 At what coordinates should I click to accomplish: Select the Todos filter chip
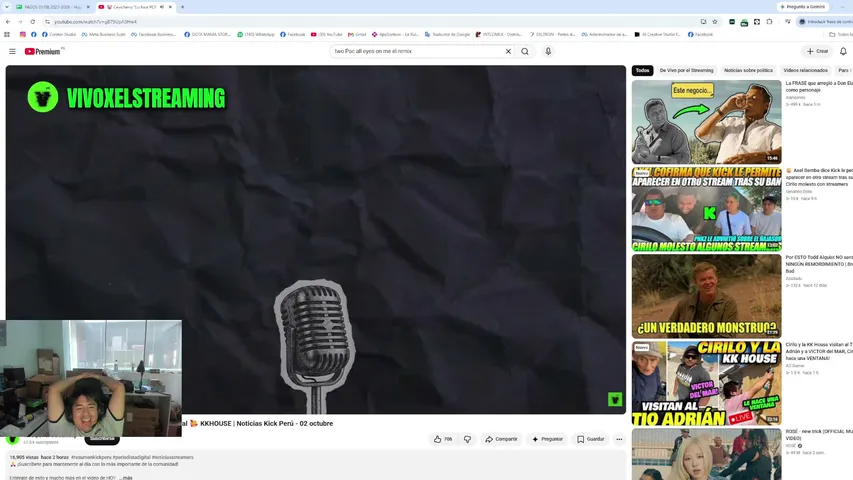(642, 70)
